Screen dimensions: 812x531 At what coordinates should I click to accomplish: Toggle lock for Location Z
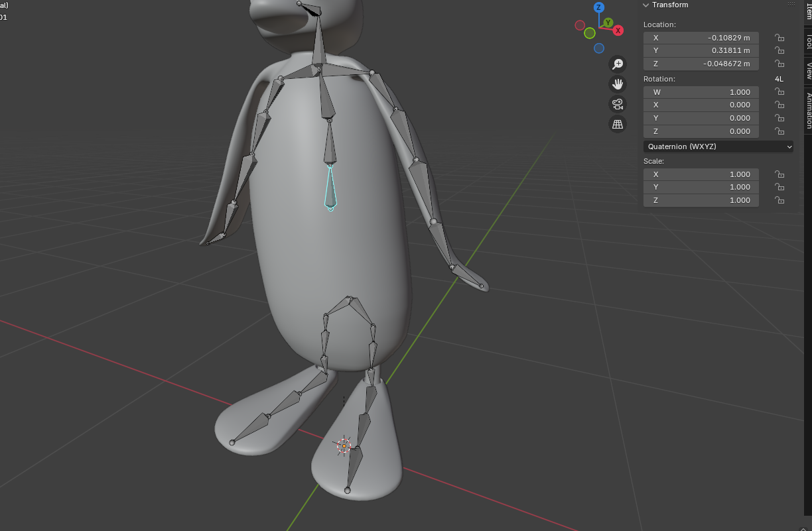[x=779, y=64]
